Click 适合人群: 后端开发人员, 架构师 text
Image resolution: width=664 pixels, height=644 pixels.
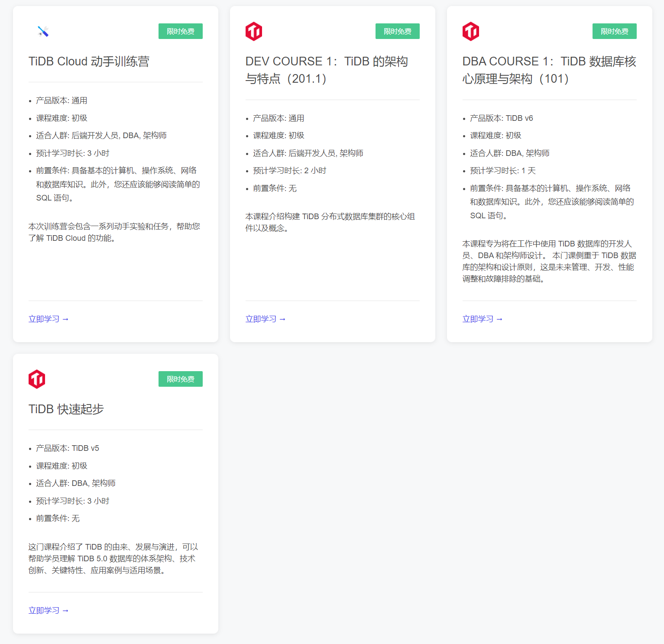tap(308, 153)
